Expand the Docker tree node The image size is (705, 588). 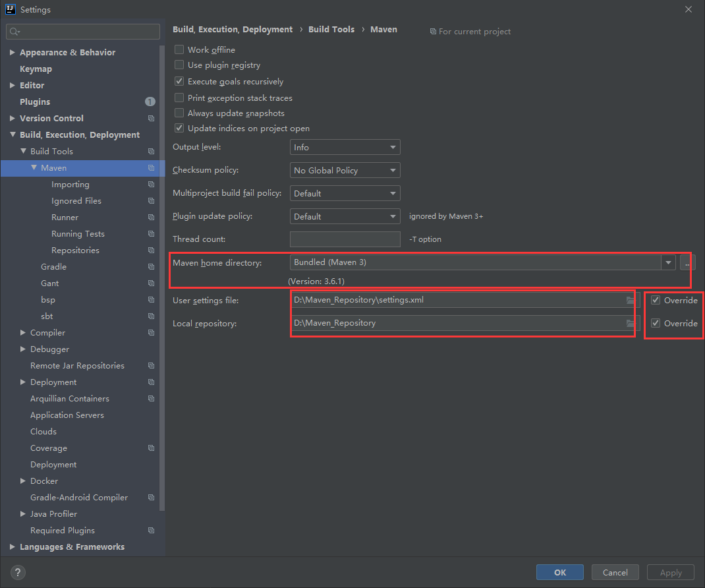pos(22,481)
